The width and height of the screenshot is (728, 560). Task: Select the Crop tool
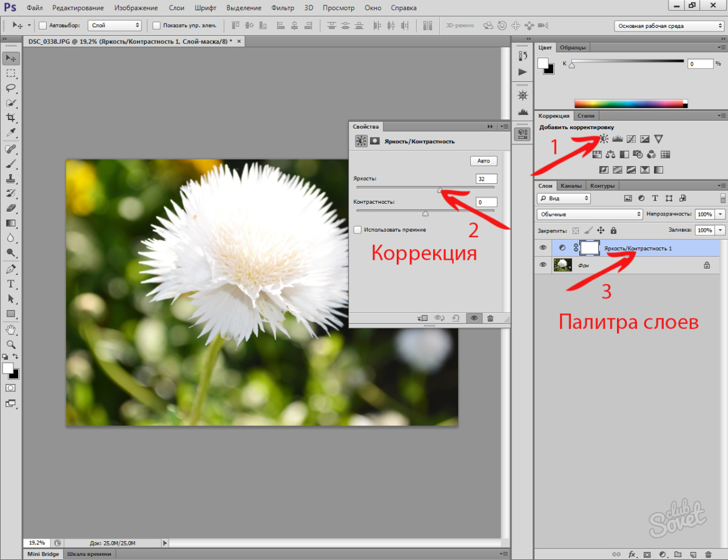[11, 118]
